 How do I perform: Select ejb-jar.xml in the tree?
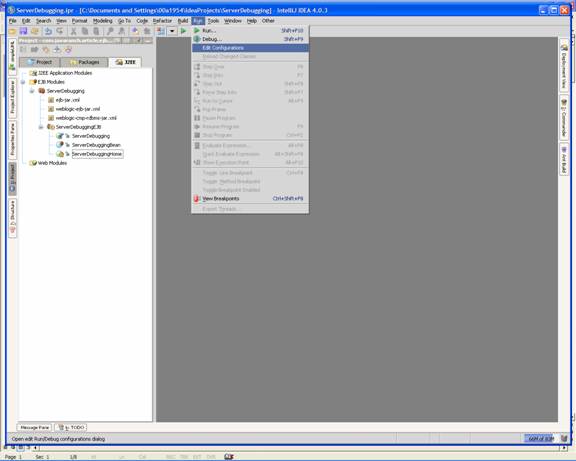(67, 100)
